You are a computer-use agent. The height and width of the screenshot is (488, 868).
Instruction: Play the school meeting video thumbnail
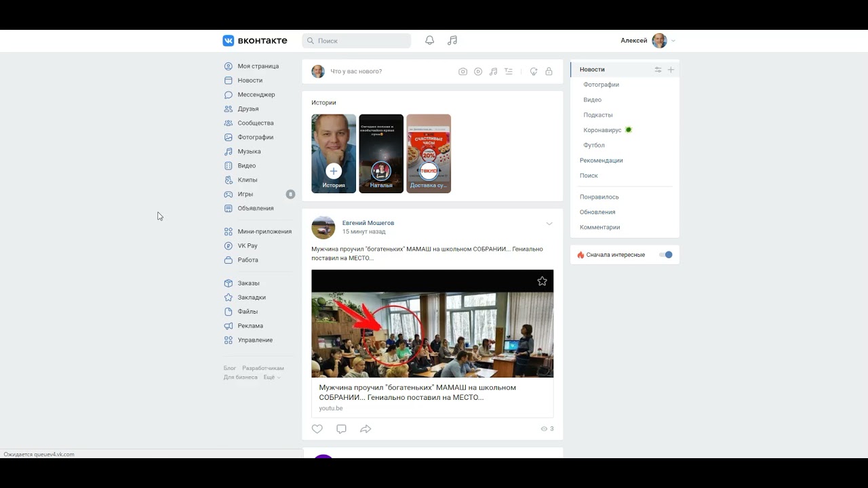click(x=433, y=324)
